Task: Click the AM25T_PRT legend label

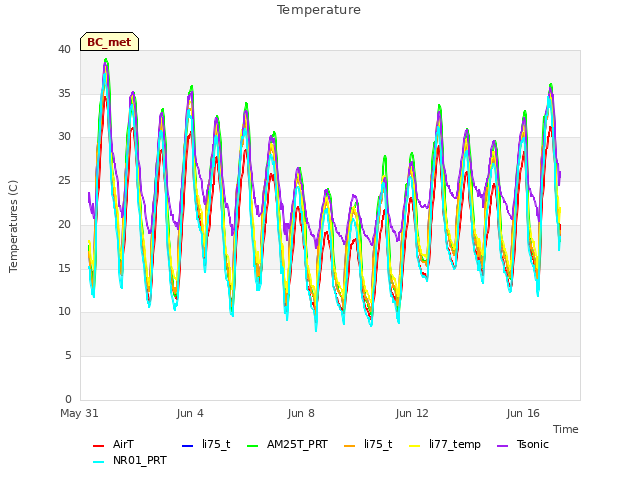Action: click(297, 444)
